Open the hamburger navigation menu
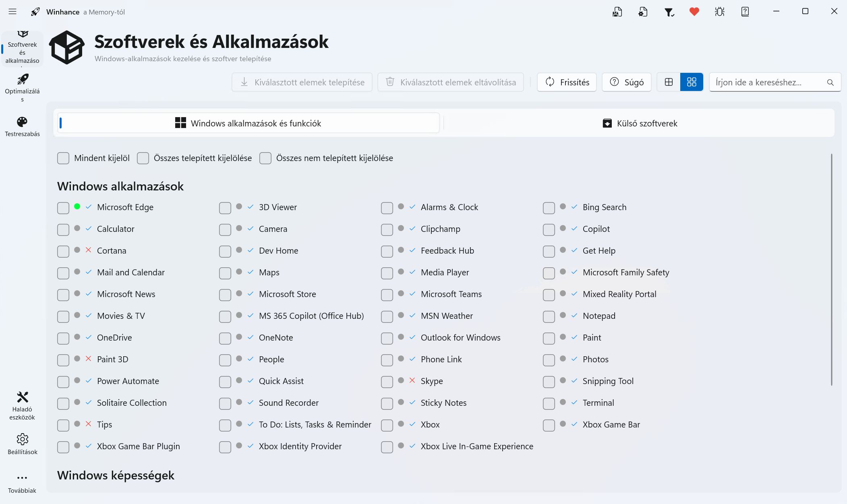This screenshot has width=847, height=504. pyautogui.click(x=12, y=12)
